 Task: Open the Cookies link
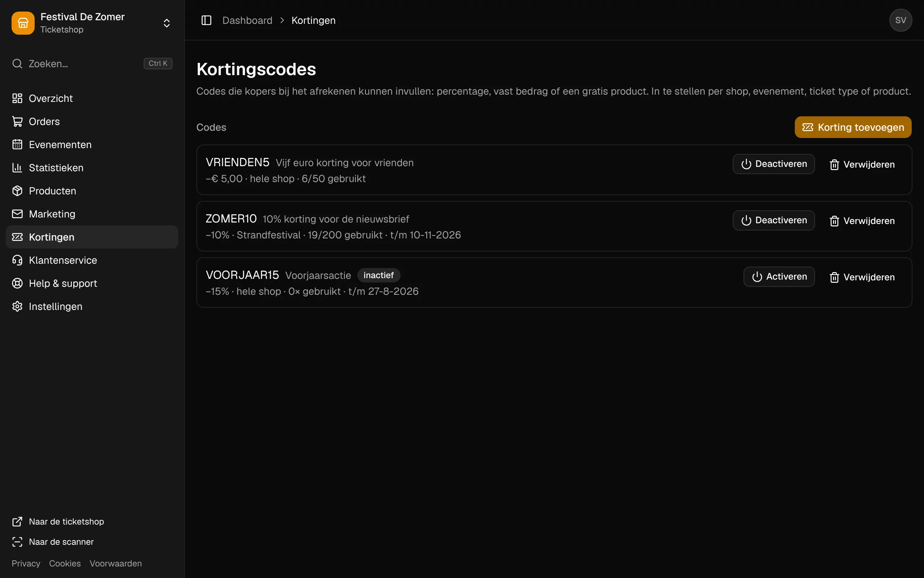pos(65,564)
